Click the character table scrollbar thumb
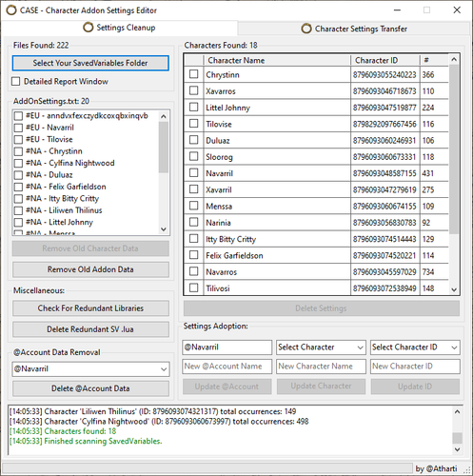Image resolution: width=473 pixels, height=476 pixels. pos(454,149)
